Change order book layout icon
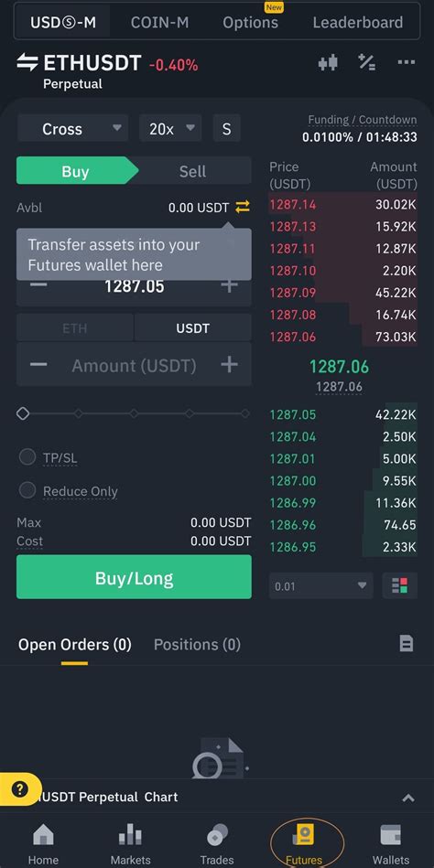 coord(399,585)
